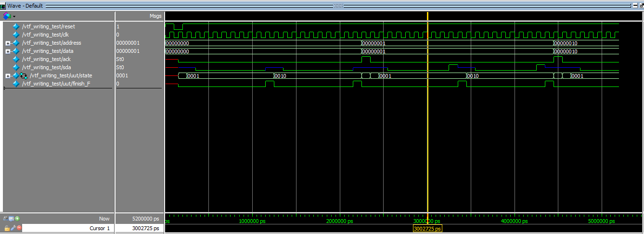Select /vtf_writing_test/sda signal name
The width and height of the screenshot is (644, 234).
(47, 67)
